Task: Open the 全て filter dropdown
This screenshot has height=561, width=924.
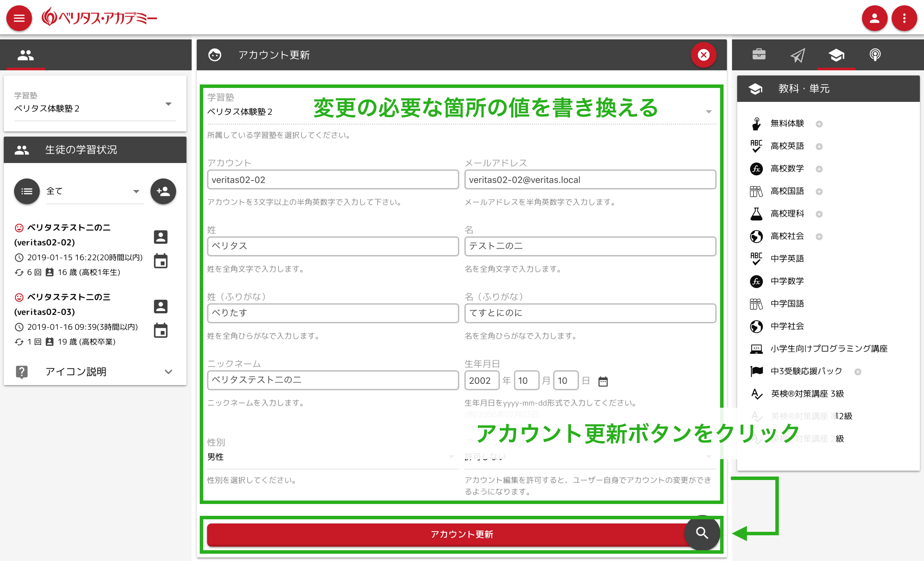Action: [x=94, y=192]
